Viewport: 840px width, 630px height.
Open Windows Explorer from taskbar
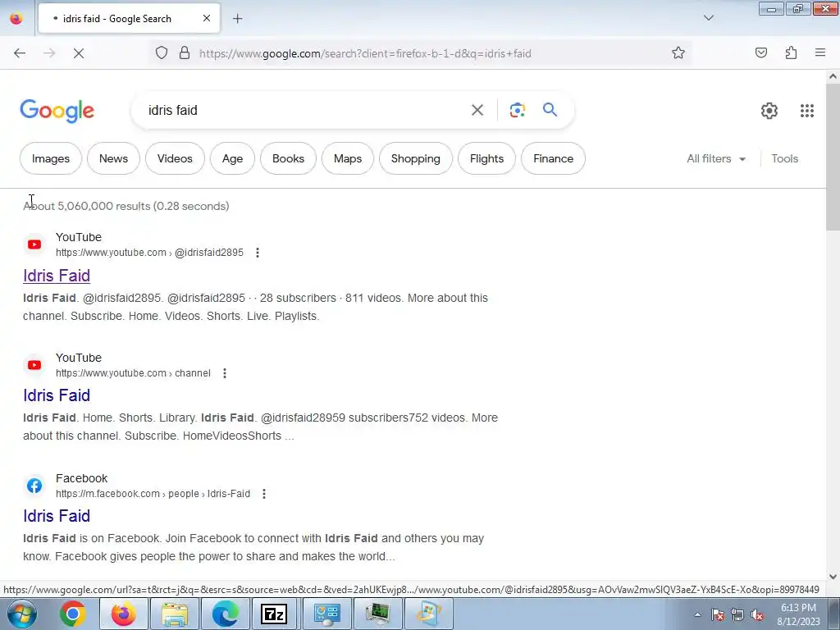point(175,614)
